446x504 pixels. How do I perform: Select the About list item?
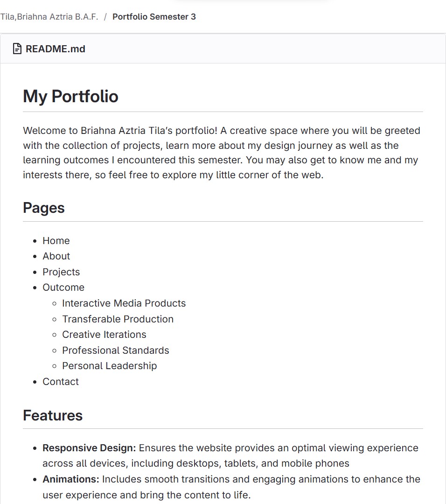(56, 256)
